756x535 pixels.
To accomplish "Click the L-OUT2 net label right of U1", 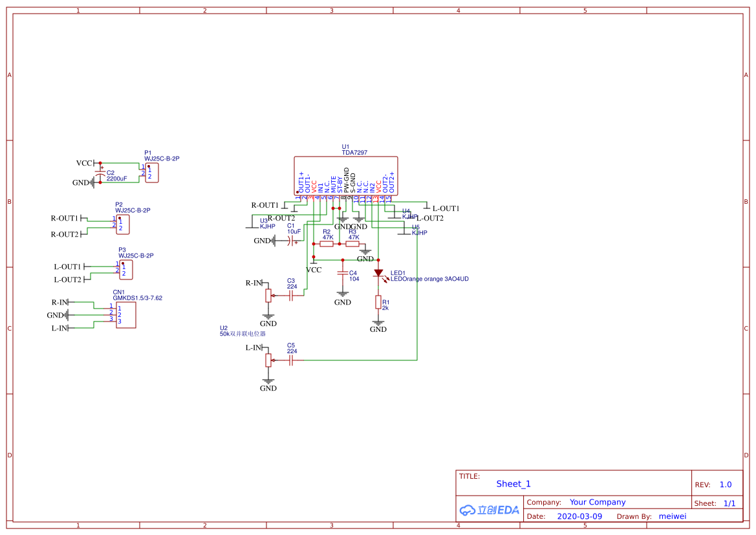I will click(x=430, y=219).
